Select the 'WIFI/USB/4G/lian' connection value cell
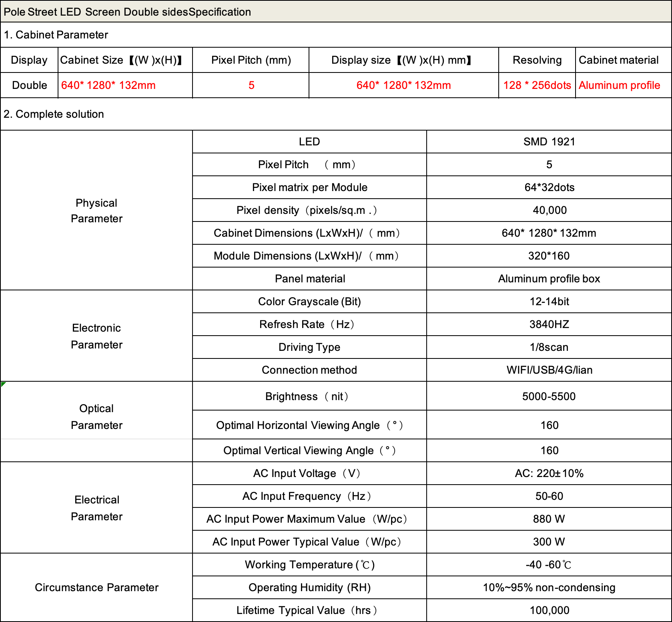Image resolution: width=672 pixels, height=622 pixels. click(x=549, y=370)
